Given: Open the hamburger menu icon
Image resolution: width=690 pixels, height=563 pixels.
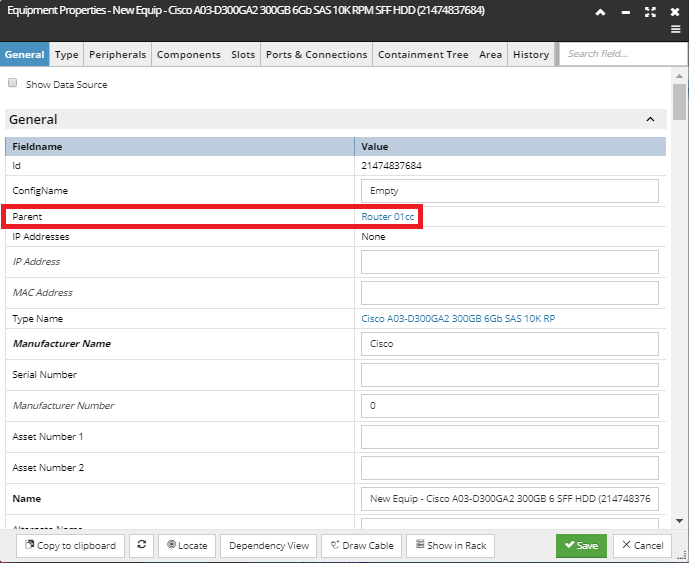Looking at the screenshot, I should (675, 29).
